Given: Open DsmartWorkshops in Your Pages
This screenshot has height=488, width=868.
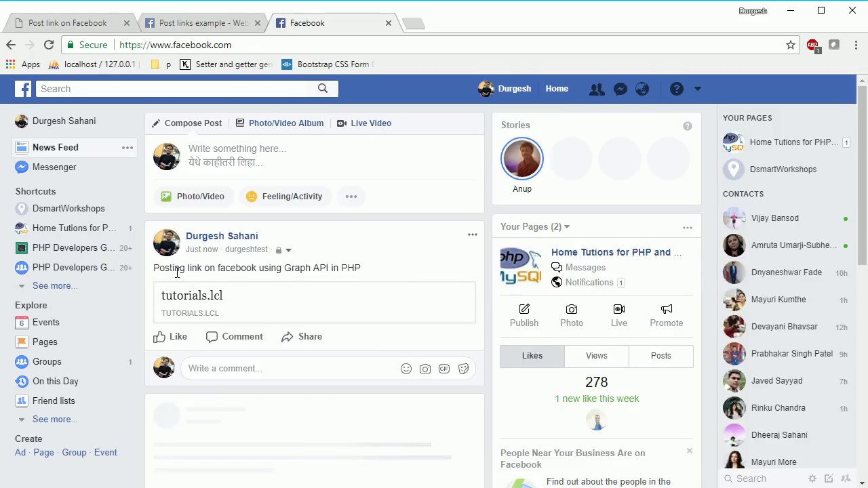Looking at the screenshot, I should pos(783,169).
